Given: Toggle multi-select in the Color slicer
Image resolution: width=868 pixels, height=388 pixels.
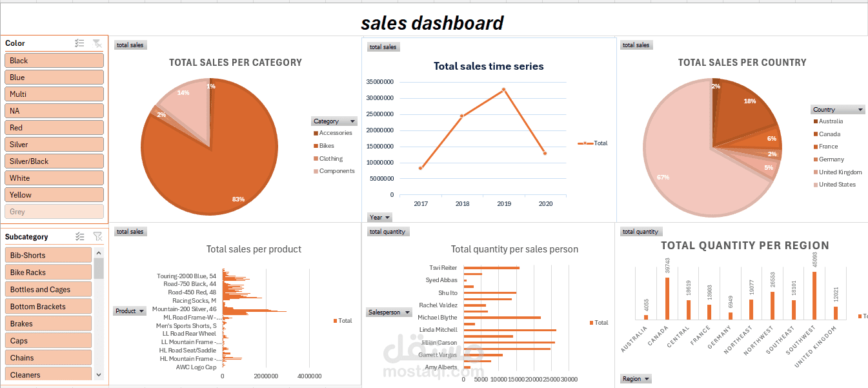Looking at the screenshot, I should pyautogui.click(x=79, y=43).
